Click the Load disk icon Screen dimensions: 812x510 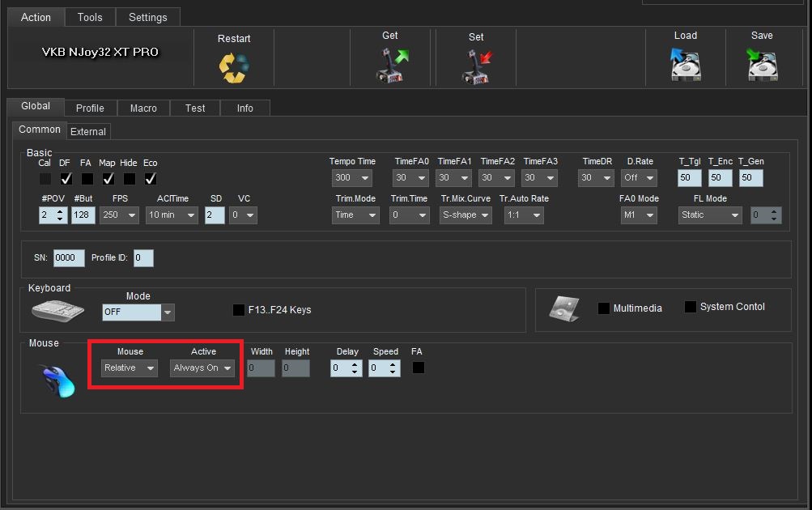(x=685, y=65)
